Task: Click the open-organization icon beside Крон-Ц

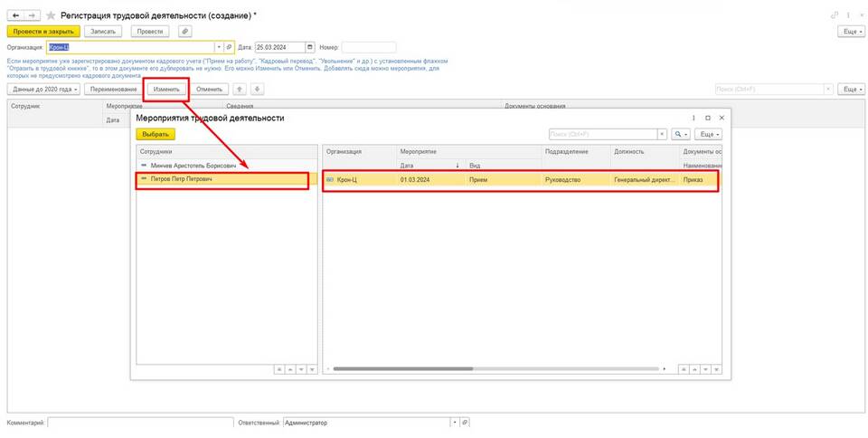Action: click(x=230, y=47)
